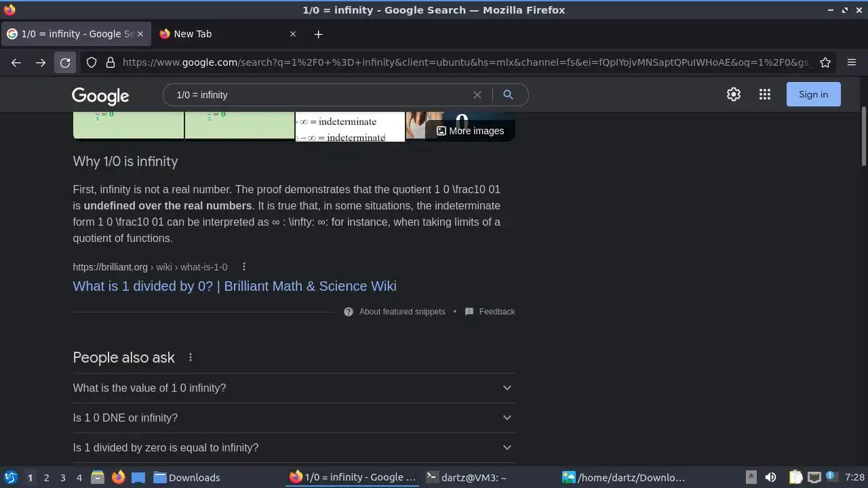Open the update notification tray icon
This screenshot has width=868, height=488.
coord(830,477)
